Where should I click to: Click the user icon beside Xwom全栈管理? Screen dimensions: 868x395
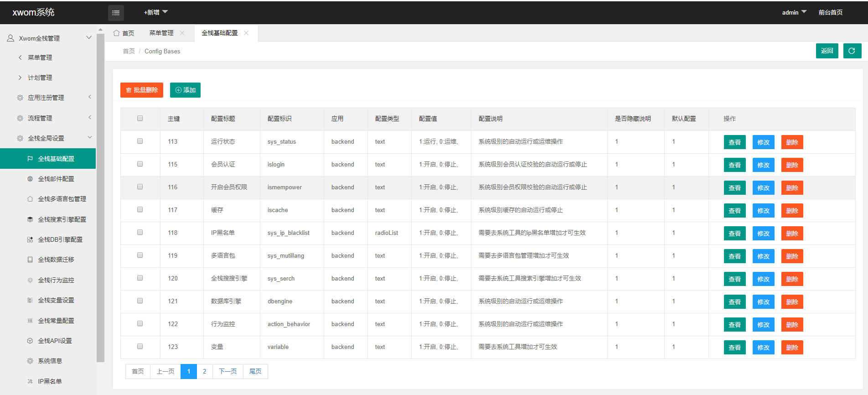tap(10, 38)
